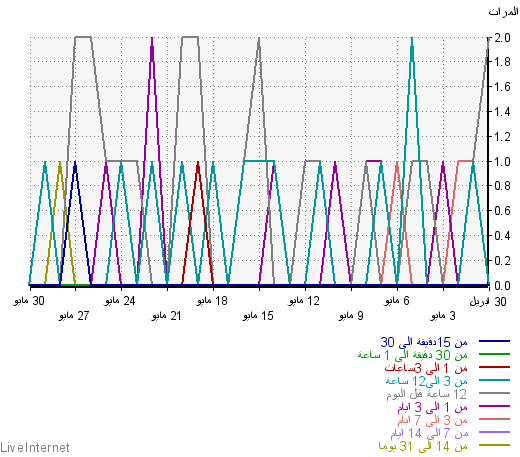Screen dimensions: 520x457
Task: Click the y-axis value 1.4
Action: [x=502, y=112]
